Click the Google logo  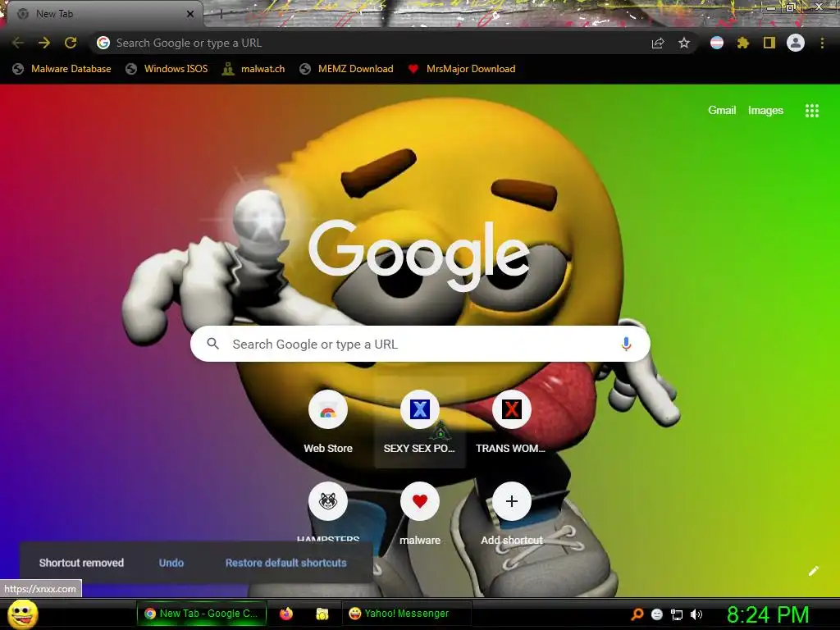[x=419, y=255]
